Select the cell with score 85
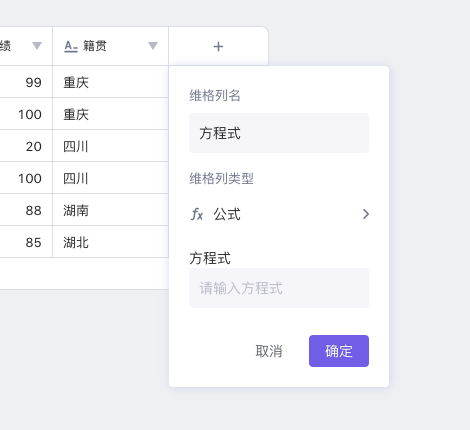 pyautogui.click(x=26, y=242)
